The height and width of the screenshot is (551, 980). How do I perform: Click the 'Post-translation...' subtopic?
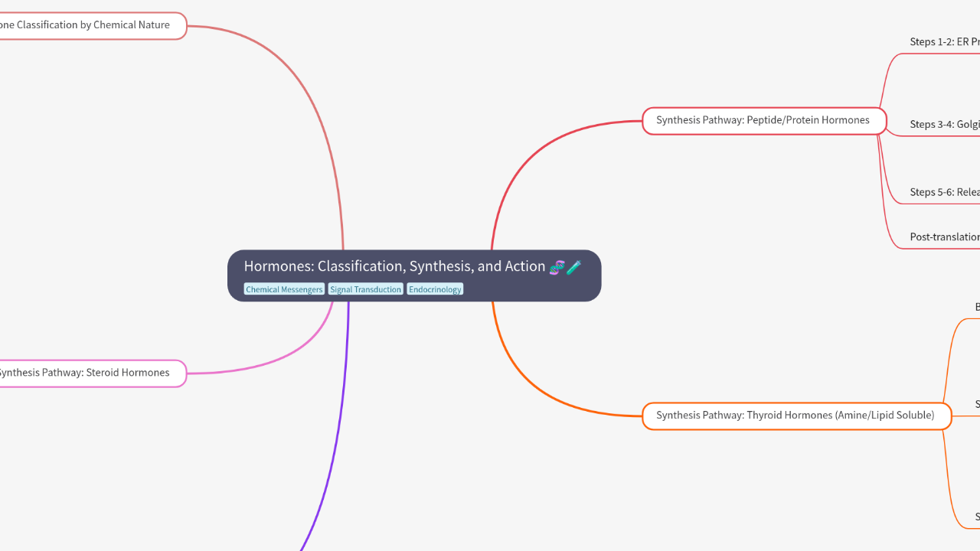click(945, 236)
